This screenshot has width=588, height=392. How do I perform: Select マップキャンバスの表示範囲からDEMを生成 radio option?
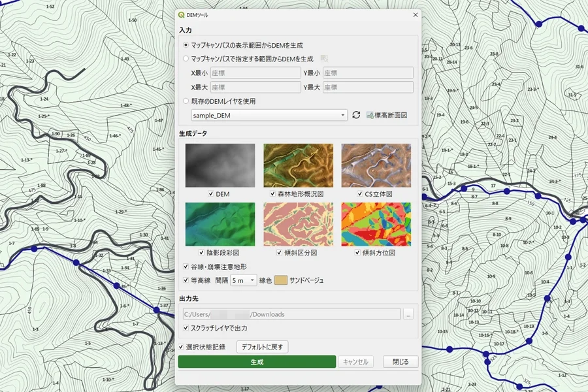click(x=186, y=45)
